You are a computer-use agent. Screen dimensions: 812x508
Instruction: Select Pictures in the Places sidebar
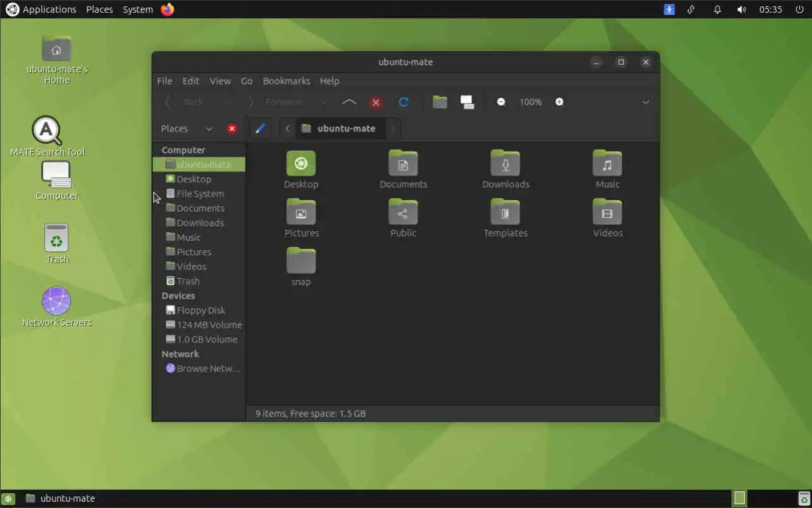199,252
